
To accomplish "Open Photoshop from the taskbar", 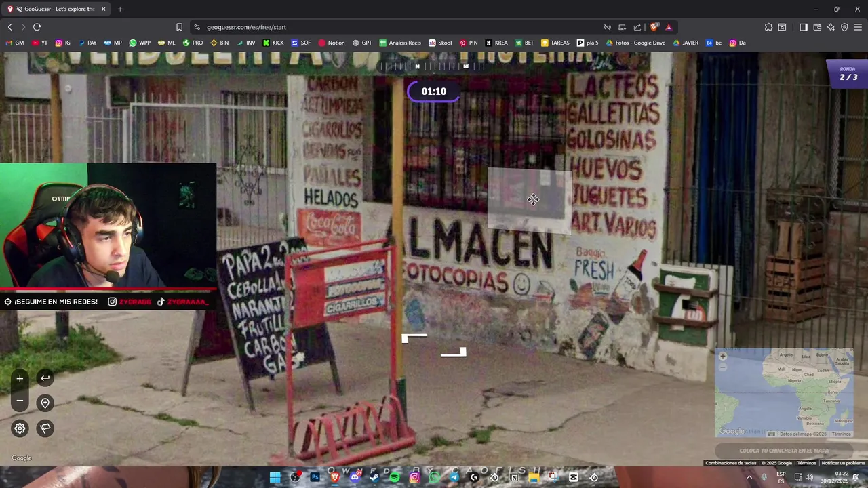I will pos(315,477).
